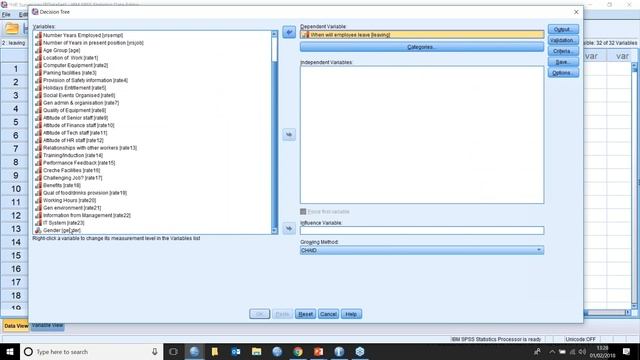Click ordinal icon beside Number Years Employed

38,36
